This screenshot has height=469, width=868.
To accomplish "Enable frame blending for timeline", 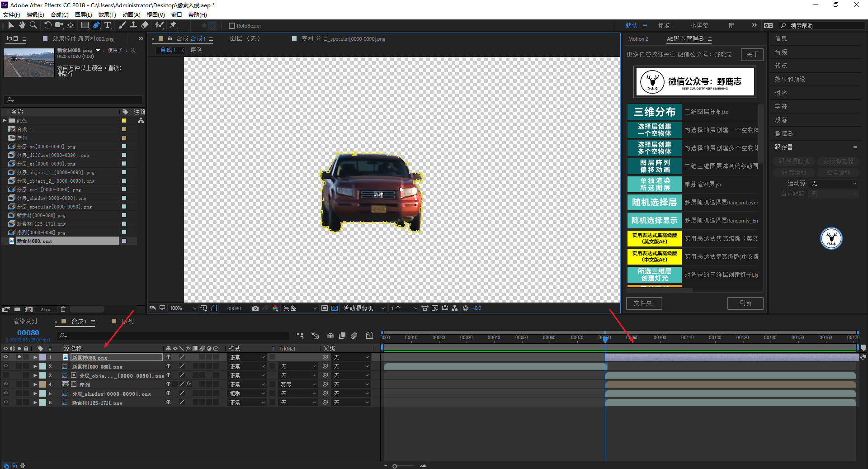I will [342, 336].
